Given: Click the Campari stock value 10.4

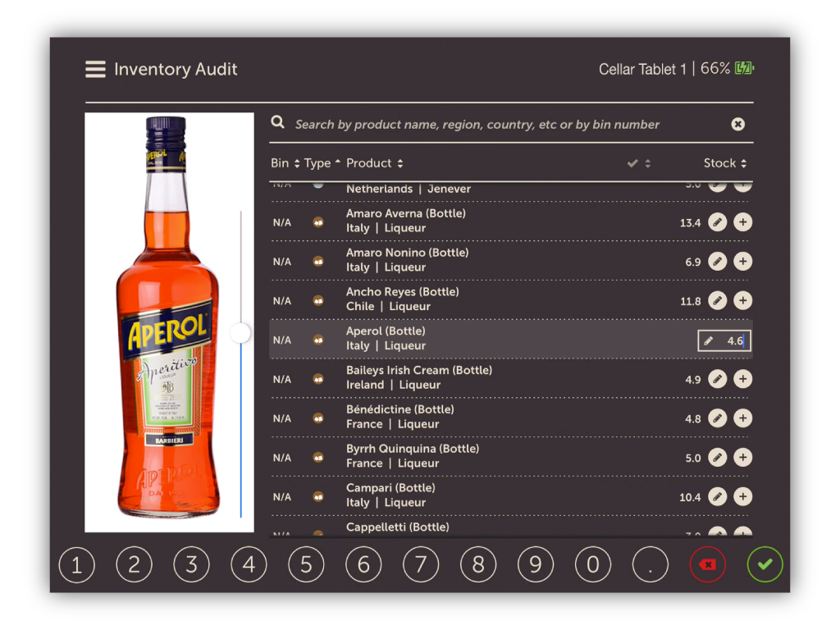Looking at the screenshot, I should pyautogui.click(x=690, y=498).
